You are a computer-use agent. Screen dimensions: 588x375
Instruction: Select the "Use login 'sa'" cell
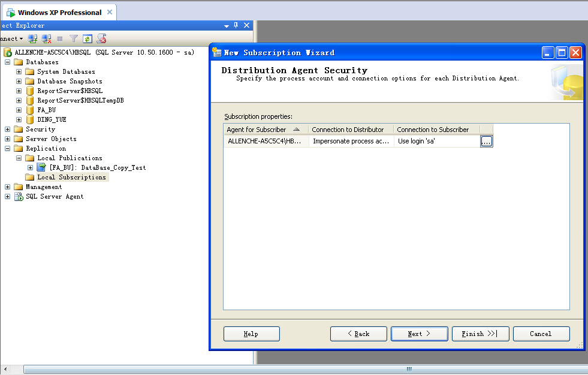click(x=436, y=141)
